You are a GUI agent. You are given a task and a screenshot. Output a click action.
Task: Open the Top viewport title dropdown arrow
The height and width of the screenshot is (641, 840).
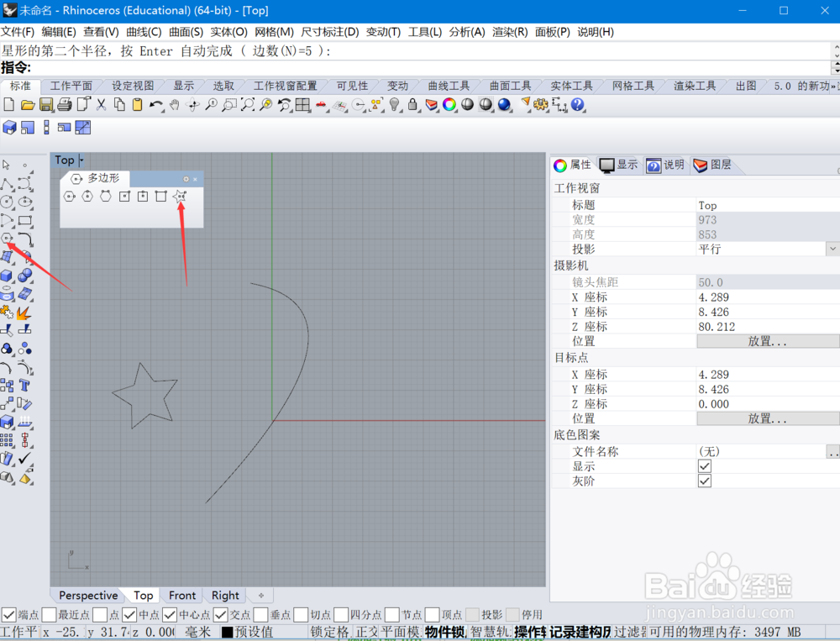pyautogui.click(x=81, y=160)
